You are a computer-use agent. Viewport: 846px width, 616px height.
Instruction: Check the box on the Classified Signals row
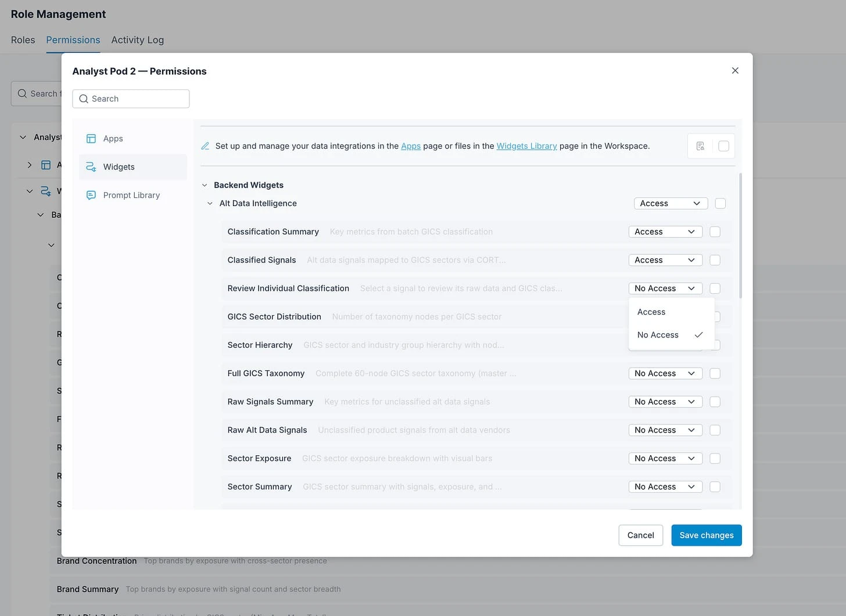715,260
